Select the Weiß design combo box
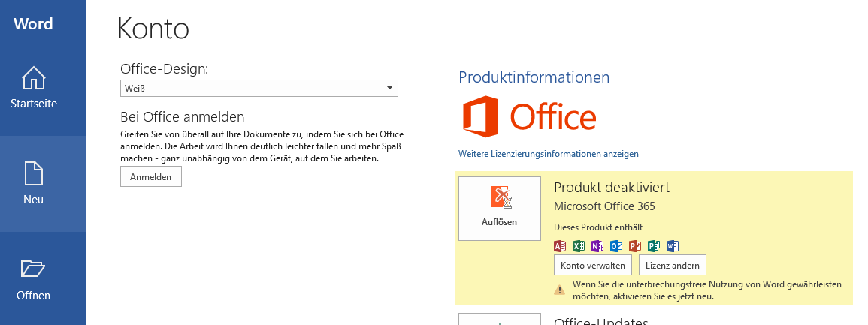The width and height of the screenshot is (868, 325). click(259, 88)
